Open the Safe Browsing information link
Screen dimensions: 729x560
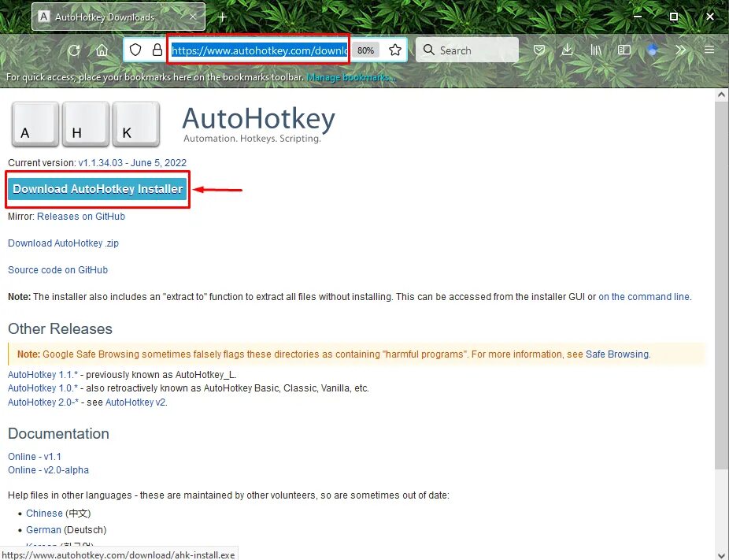pyautogui.click(x=617, y=354)
